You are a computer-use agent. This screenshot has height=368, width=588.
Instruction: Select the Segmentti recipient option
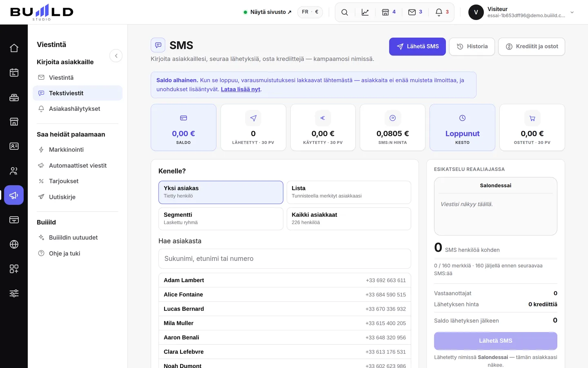coord(220,219)
